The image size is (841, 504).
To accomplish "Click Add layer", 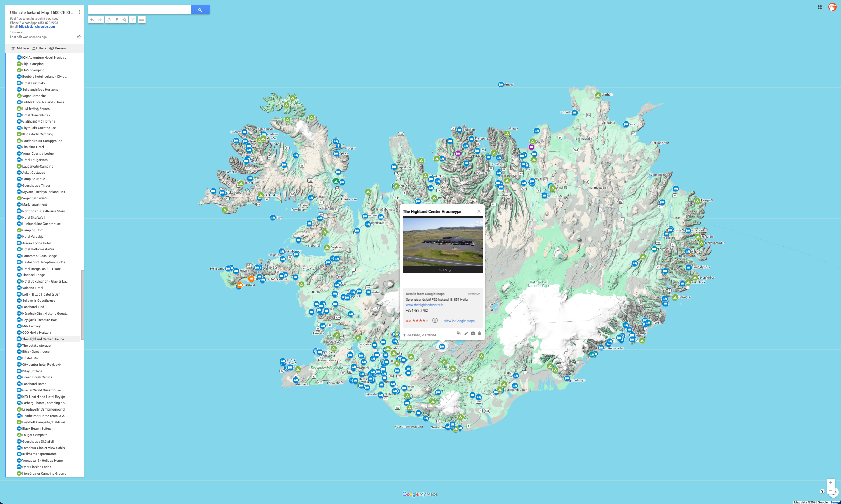I will point(20,48).
